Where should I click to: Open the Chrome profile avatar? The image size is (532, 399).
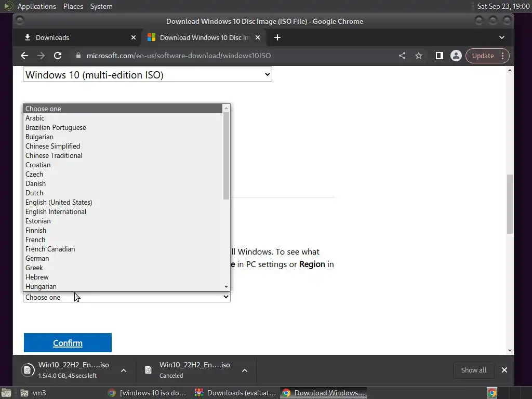(456, 56)
